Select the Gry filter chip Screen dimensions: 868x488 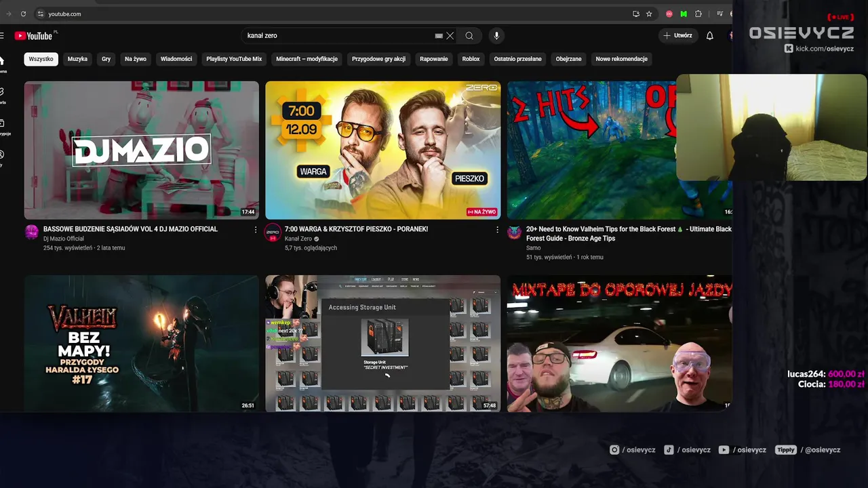coord(106,59)
